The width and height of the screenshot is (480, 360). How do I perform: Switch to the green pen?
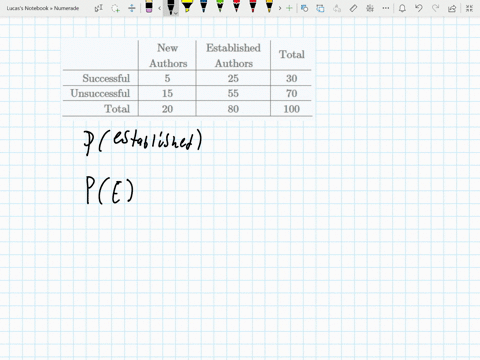220,6
